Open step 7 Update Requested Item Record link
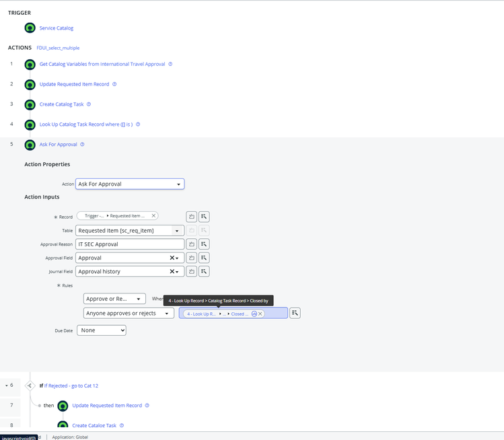This screenshot has width=504, height=440. 107,405
